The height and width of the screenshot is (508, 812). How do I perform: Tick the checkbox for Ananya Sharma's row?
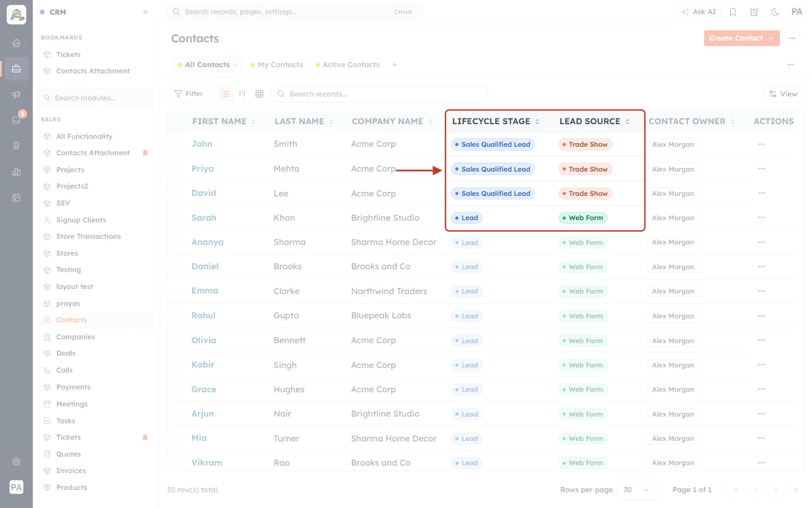[x=176, y=242]
